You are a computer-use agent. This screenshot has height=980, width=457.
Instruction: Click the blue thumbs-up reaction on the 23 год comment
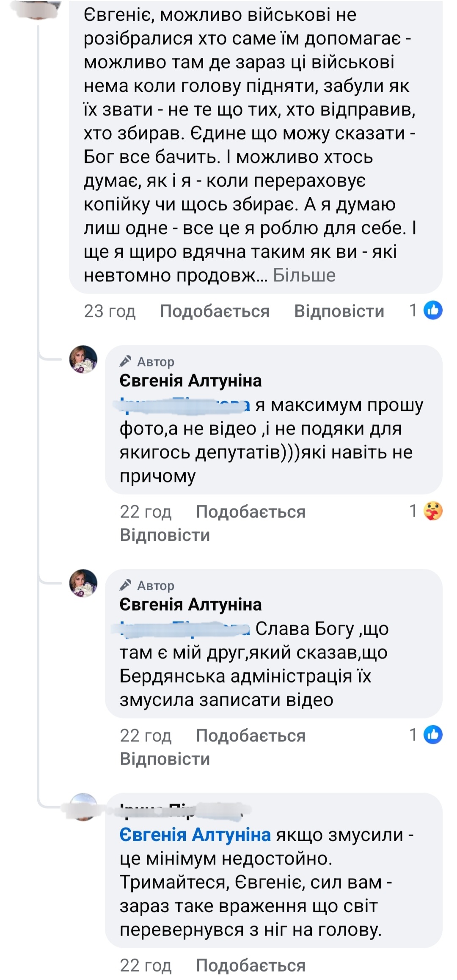pos(433,311)
